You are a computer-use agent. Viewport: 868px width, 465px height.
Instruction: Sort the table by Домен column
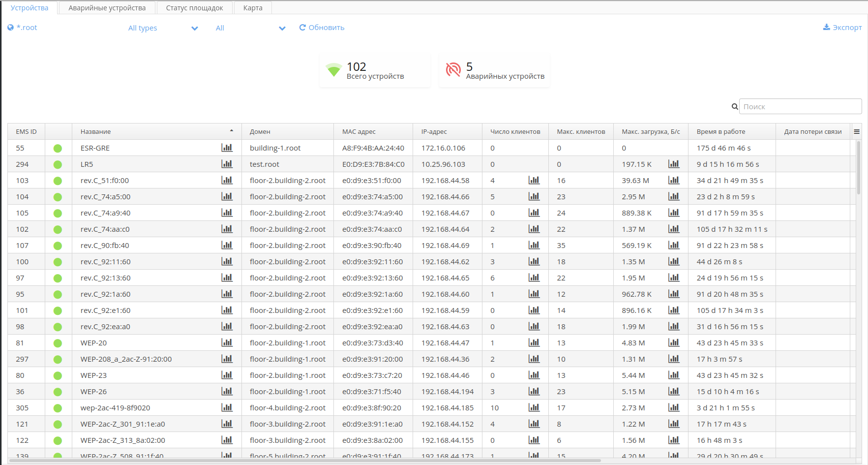click(288, 131)
